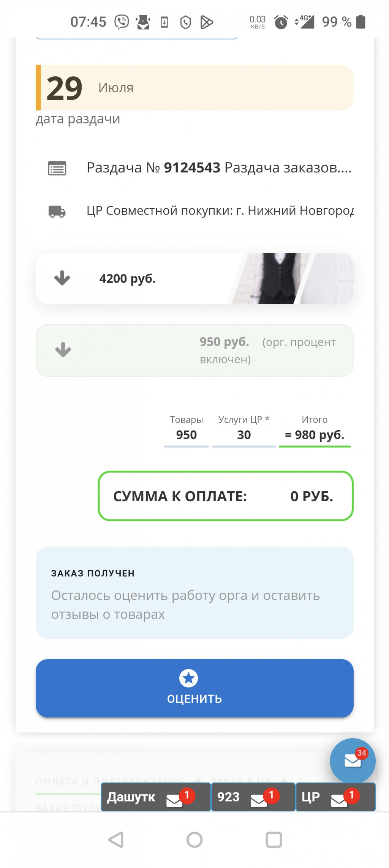389x868 pixels.
Task: Open ЦР Совместной покупки address line
Action: point(220,210)
